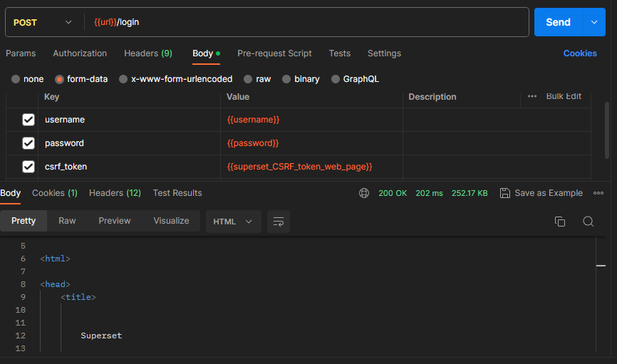This screenshot has width=617, height=364.
Task: Switch response view to Raw
Action: click(67, 221)
